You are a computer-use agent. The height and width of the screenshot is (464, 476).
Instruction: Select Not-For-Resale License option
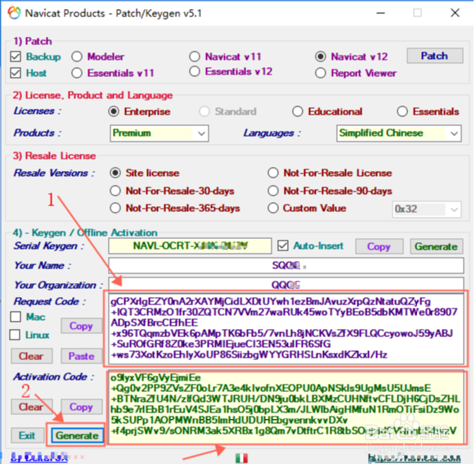273,173
